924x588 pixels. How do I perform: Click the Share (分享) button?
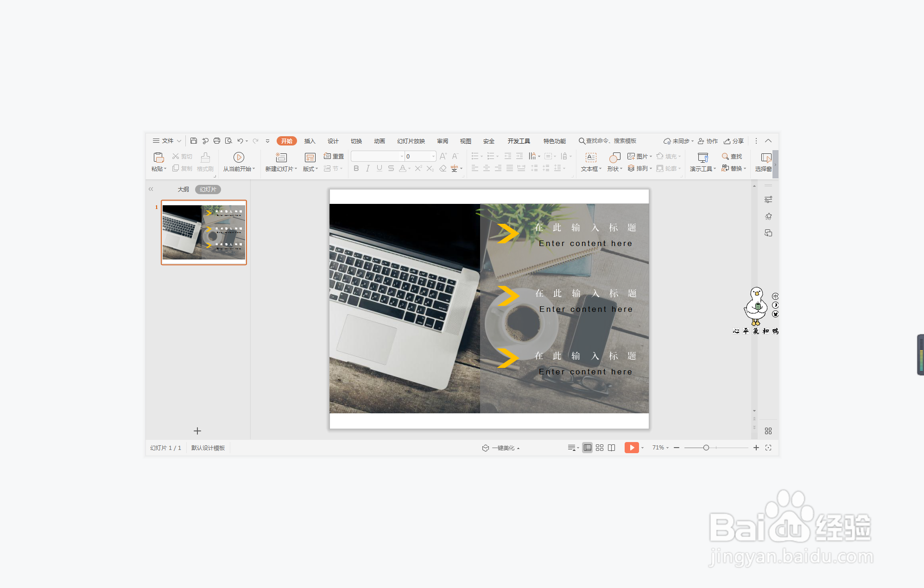(x=734, y=141)
